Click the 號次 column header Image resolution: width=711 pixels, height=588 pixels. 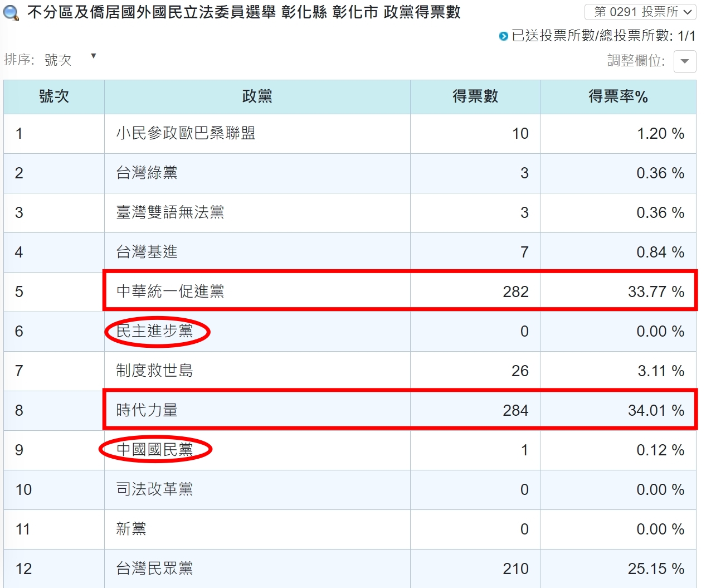[54, 97]
